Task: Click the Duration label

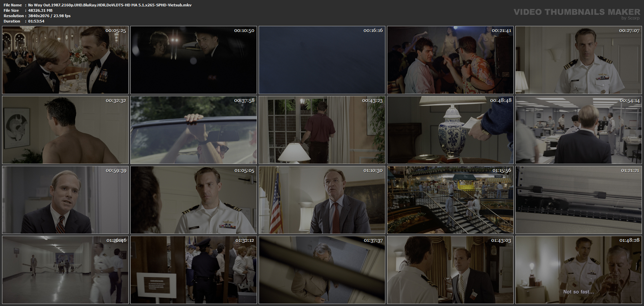Action: [12, 21]
